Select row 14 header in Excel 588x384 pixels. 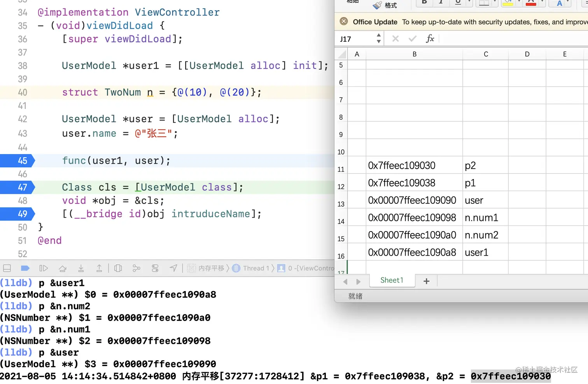pos(341,217)
